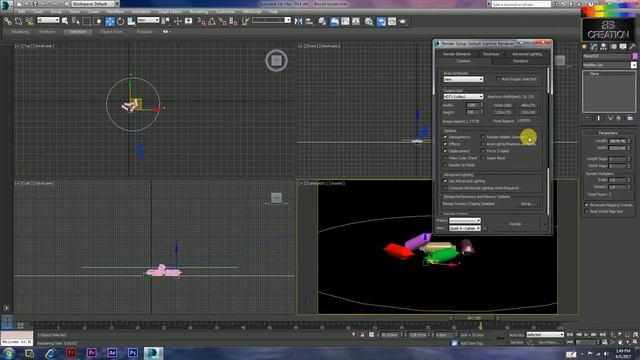This screenshot has width=640, height=360.
Task: Click the object color swatch beside name field
Action: coord(635,56)
